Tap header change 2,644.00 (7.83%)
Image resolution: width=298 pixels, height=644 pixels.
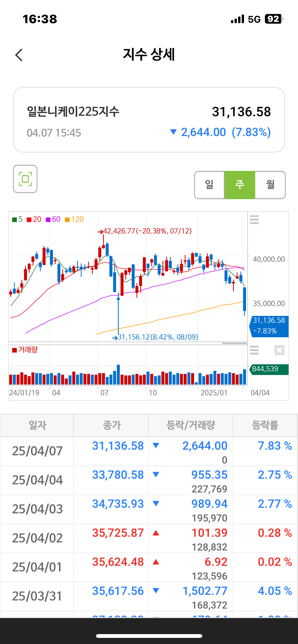coord(221,132)
